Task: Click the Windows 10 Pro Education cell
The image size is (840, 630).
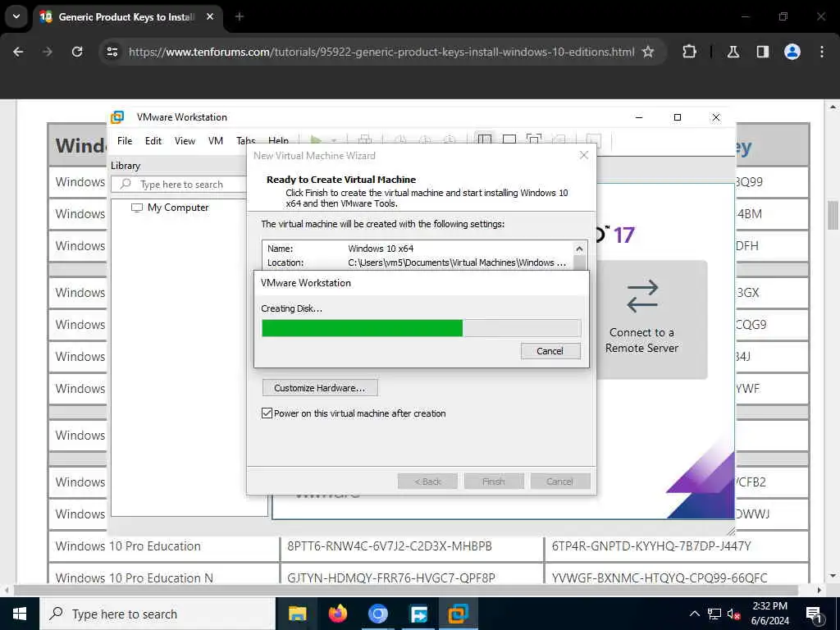Action: 164,546
